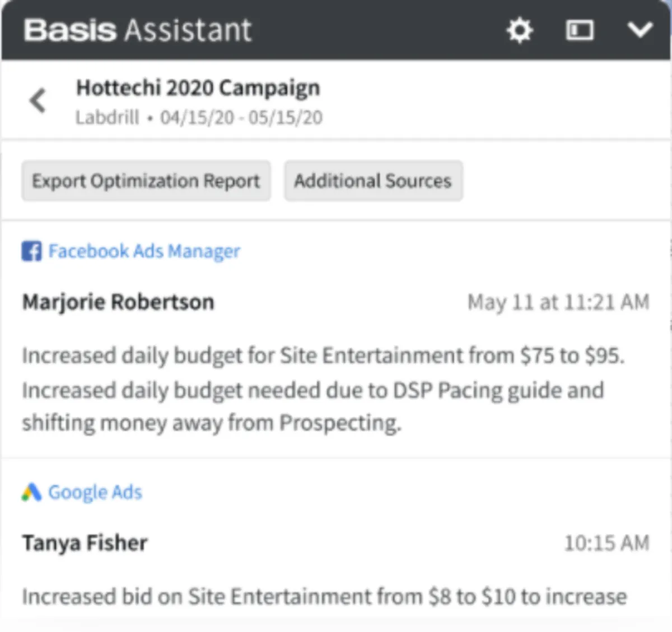Select the author name Tanya Fisher

85,543
